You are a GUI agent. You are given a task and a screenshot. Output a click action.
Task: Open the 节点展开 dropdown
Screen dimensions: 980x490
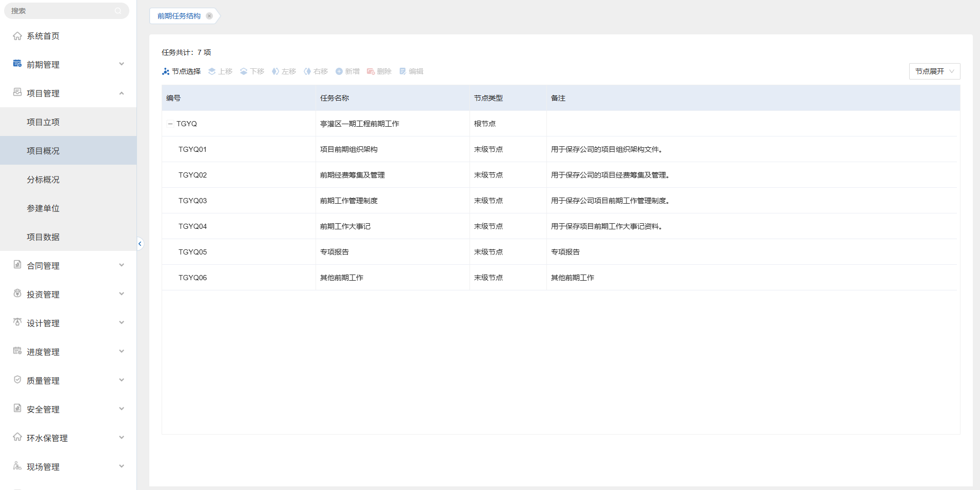point(934,71)
